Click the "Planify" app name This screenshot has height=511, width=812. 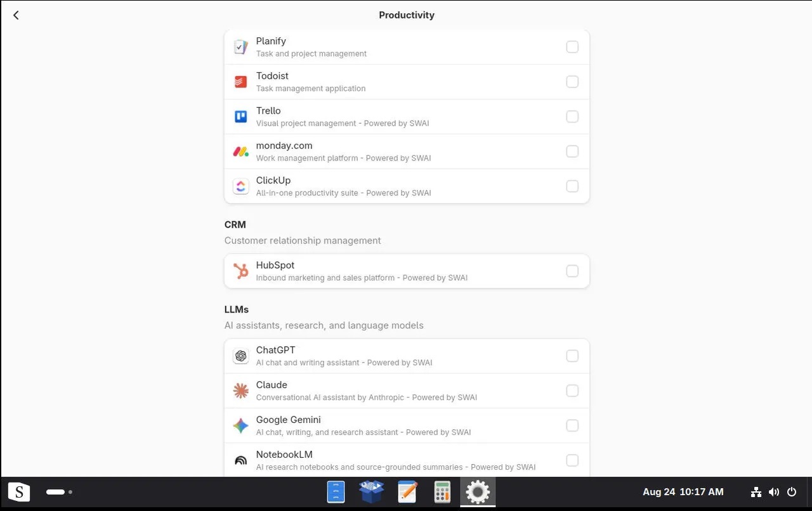271,41
